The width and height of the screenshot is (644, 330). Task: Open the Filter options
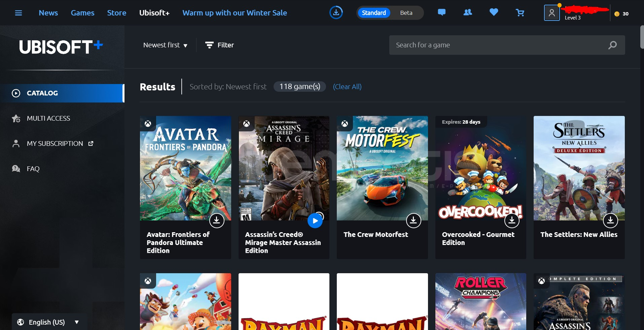[x=219, y=45]
